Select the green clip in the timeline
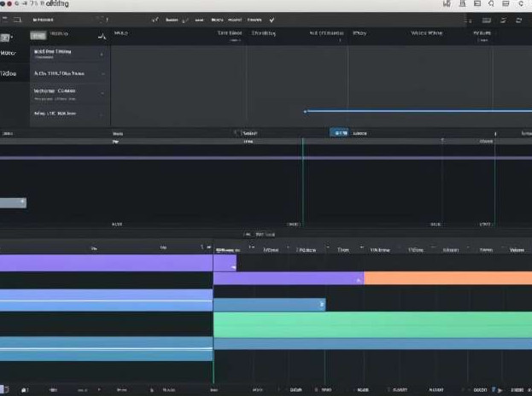The width and height of the screenshot is (532, 396). pos(372,325)
